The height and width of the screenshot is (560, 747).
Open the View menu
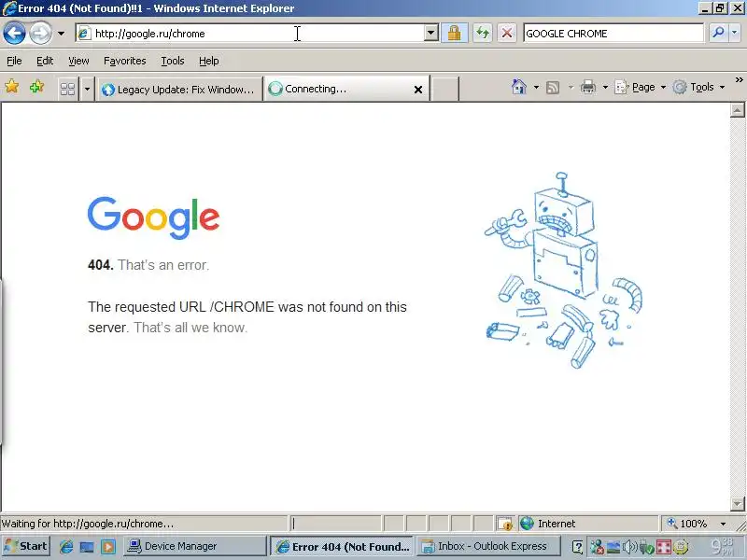click(x=78, y=61)
